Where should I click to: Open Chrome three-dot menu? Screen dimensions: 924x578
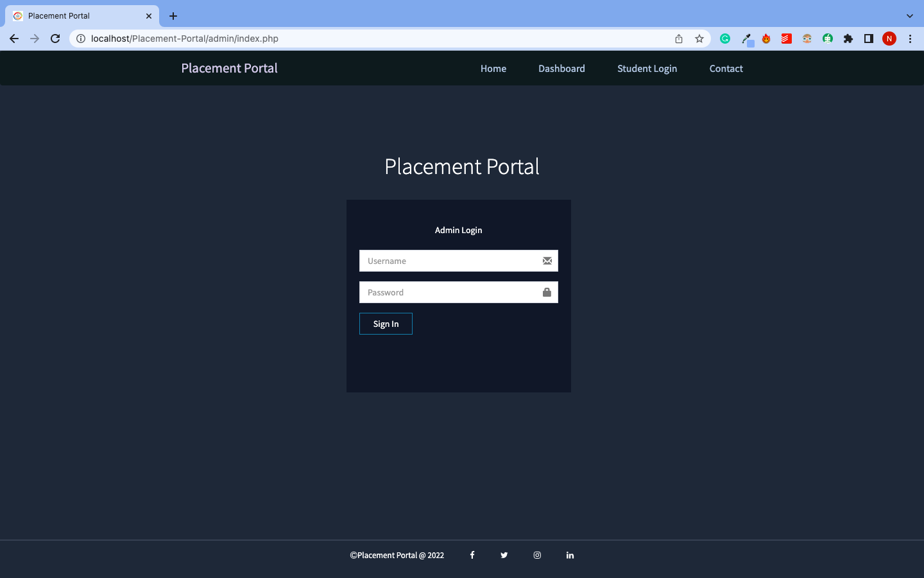(910, 39)
